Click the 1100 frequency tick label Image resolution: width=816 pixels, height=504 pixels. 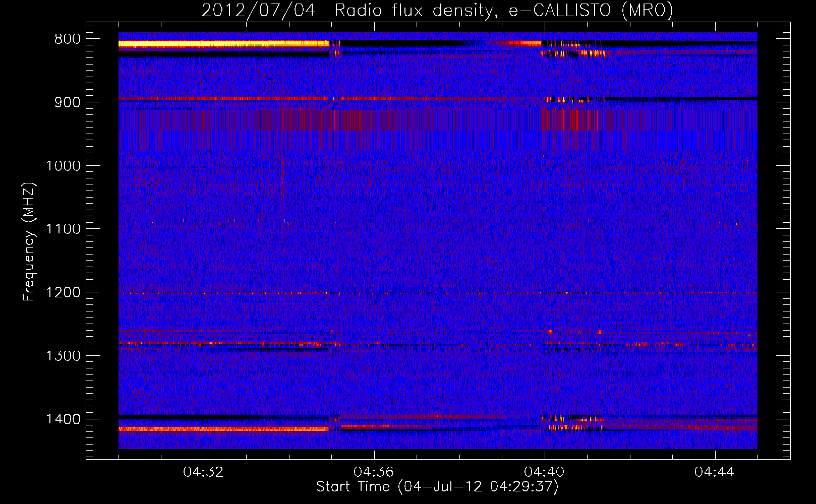pos(63,229)
